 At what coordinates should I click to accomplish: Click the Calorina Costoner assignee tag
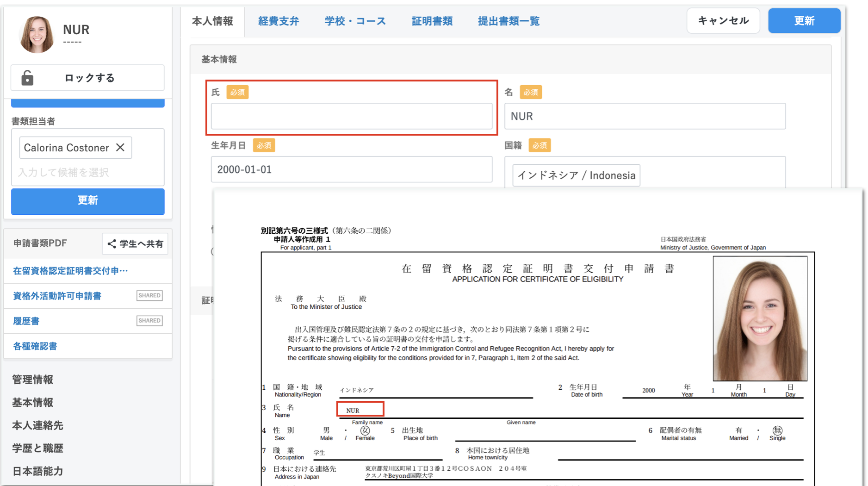[75, 148]
